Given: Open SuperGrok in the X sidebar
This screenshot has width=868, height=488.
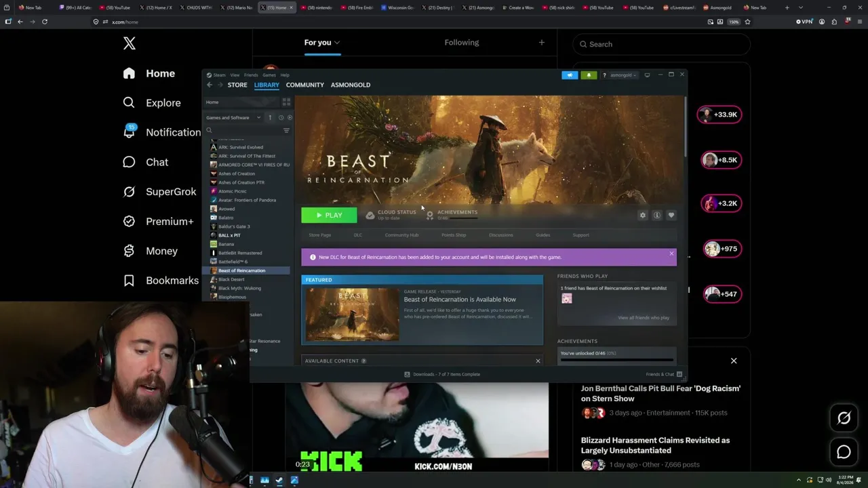Looking at the screenshot, I should point(159,192).
